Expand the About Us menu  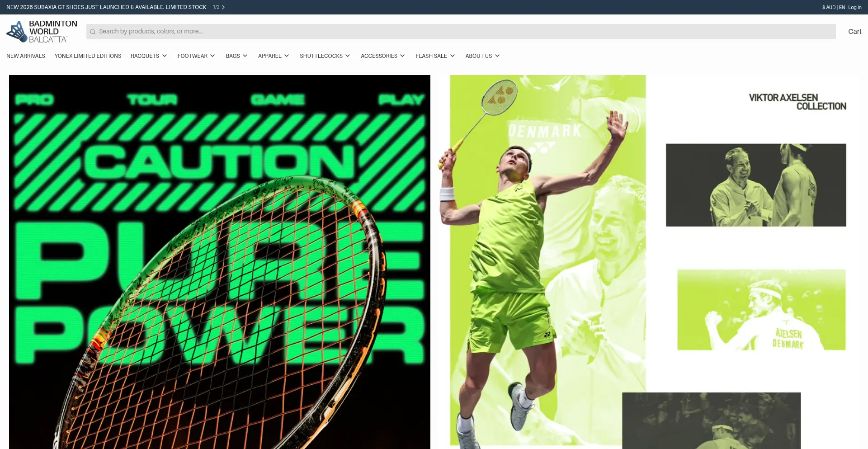(482, 56)
